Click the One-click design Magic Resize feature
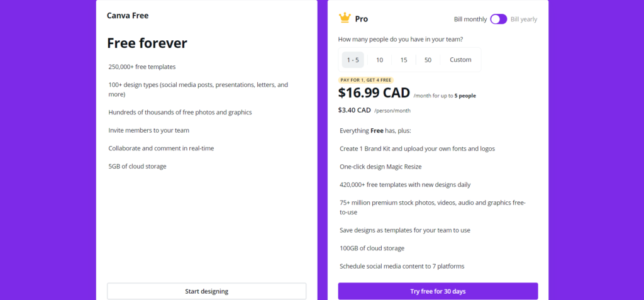Screen dimensions: 644x300 [x=380, y=167]
